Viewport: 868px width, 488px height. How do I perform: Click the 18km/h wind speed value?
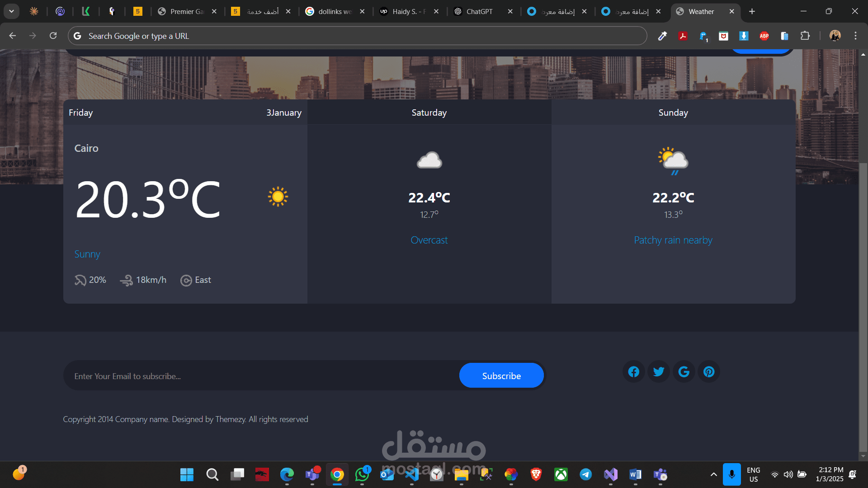(x=151, y=280)
